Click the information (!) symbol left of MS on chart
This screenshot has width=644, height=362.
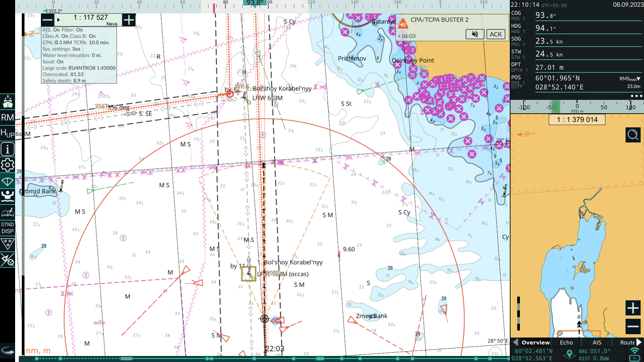123,238
